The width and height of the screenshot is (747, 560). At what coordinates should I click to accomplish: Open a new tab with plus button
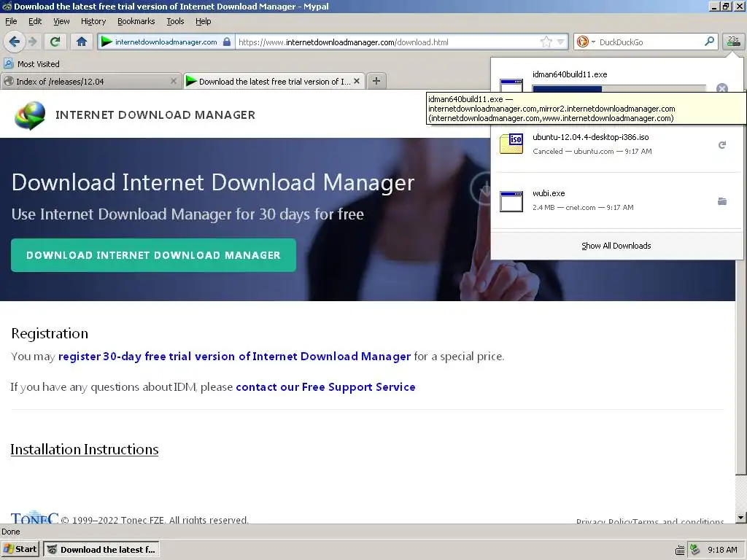coord(376,81)
